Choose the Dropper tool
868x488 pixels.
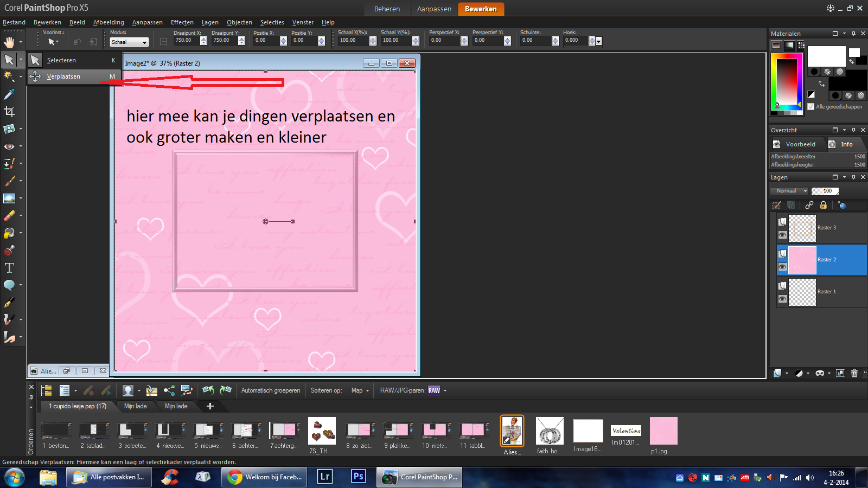(x=9, y=95)
